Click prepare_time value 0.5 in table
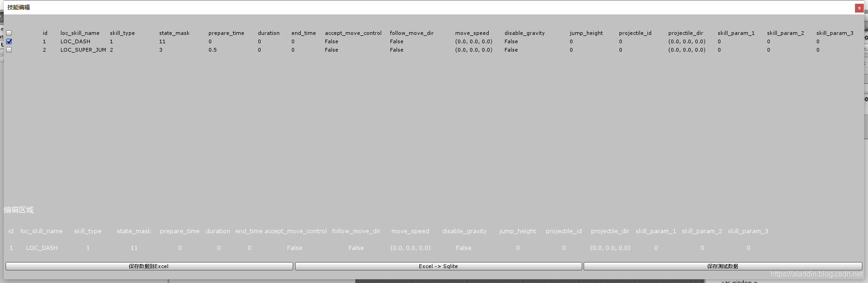 (x=213, y=50)
